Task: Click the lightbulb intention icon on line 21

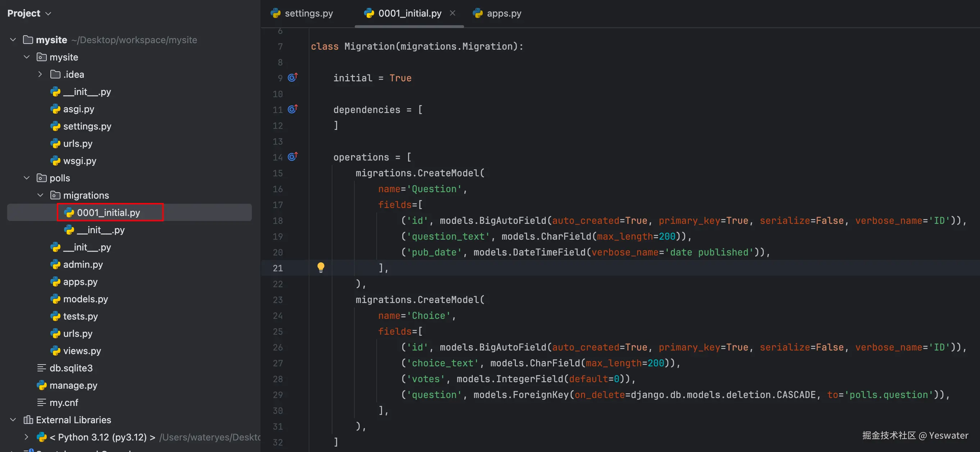Action: click(x=321, y=267)
